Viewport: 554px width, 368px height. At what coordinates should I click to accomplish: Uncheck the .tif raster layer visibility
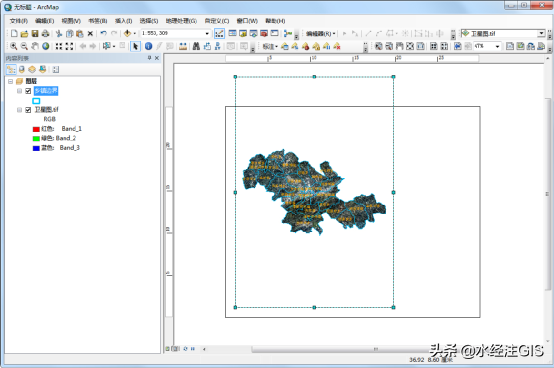pyautogui.click(x=28, y=110)
